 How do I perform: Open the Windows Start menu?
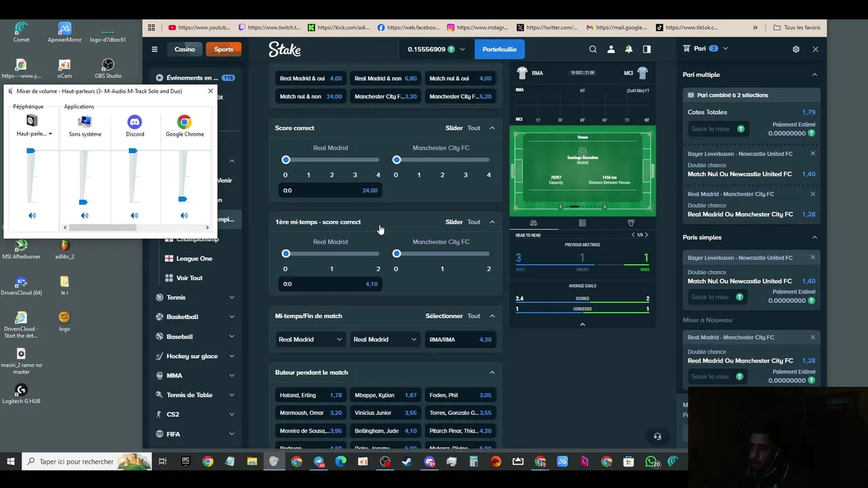point(11,462)
